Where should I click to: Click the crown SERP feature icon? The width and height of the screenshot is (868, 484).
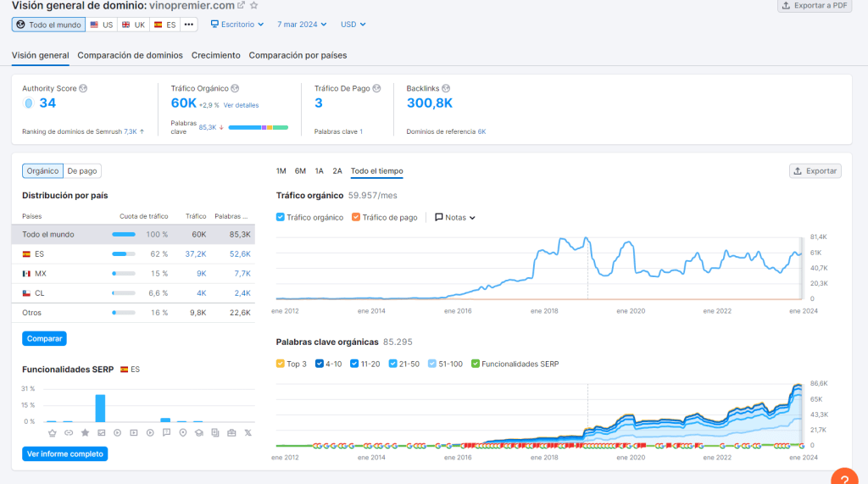pos(52,433)
